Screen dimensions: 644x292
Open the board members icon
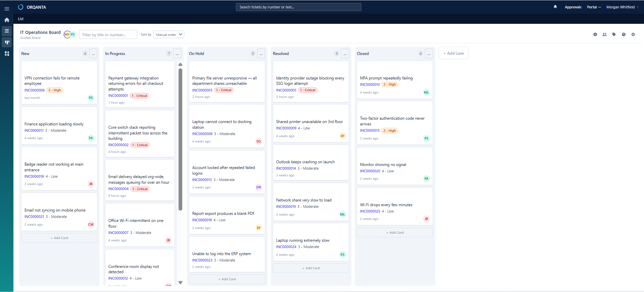(604, 35)
